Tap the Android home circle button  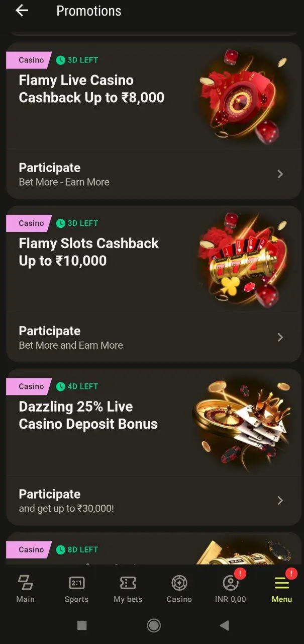[153, 625]
